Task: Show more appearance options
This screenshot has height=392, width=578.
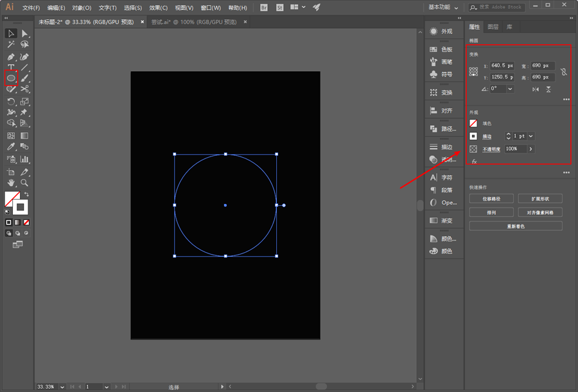Action: pyautogui.click(x=566, y=173)
